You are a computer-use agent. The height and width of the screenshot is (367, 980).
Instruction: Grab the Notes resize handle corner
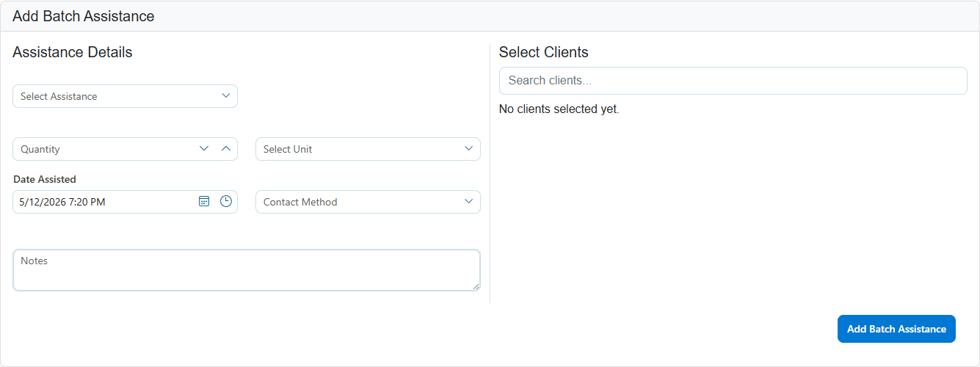coord(476,286)
